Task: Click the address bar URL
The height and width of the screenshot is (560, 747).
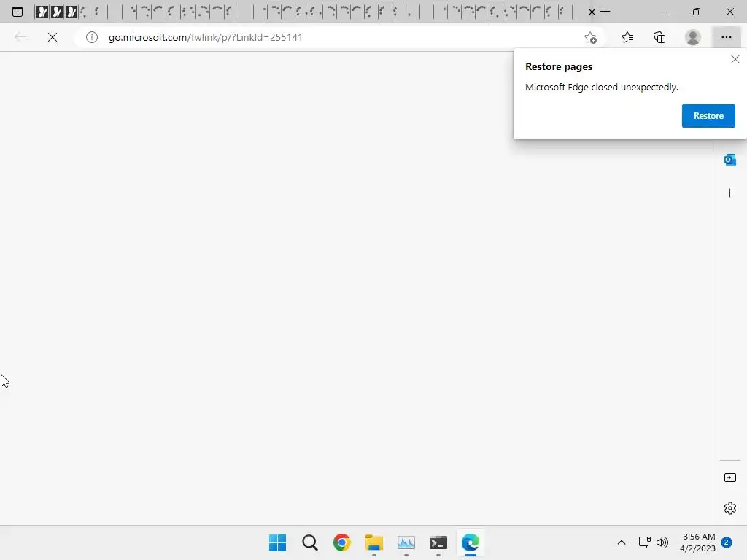Action: (x=205, y=37)
